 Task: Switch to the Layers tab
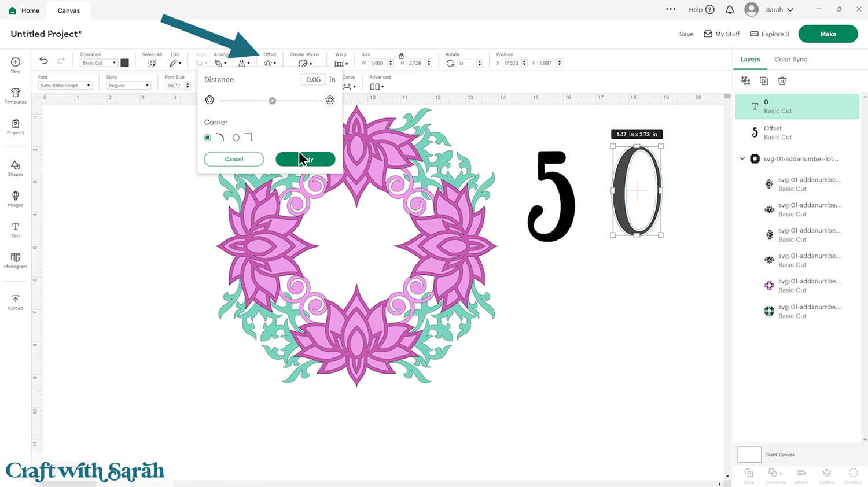coord(750,59)
